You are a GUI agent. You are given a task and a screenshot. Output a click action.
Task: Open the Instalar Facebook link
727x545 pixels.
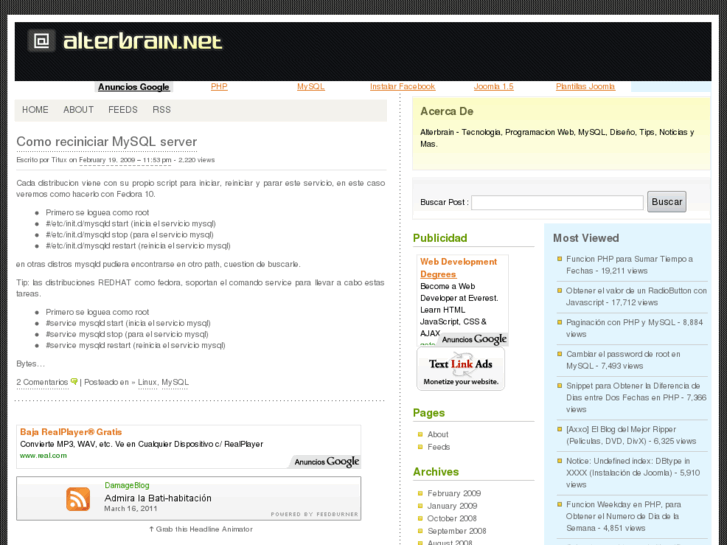402,87
